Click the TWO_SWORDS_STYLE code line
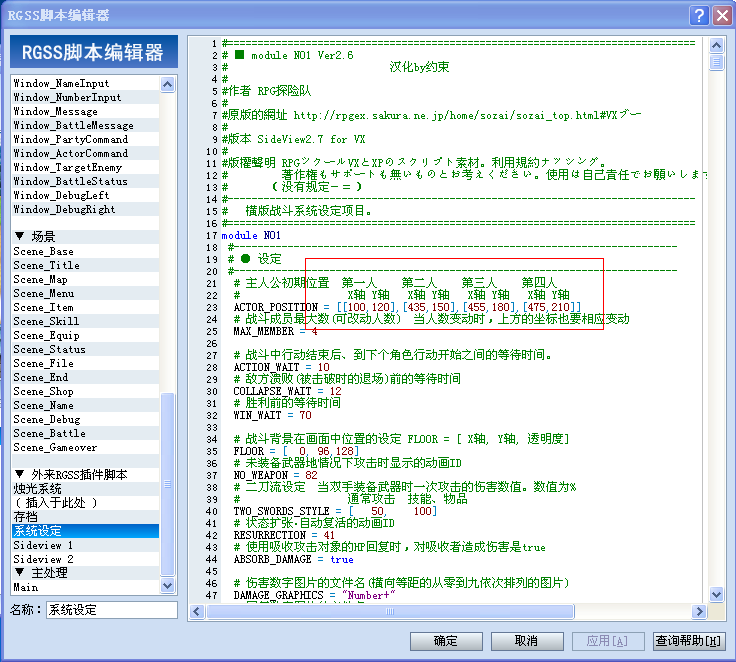This screenshot has width=736, height=662. point(335,511)
